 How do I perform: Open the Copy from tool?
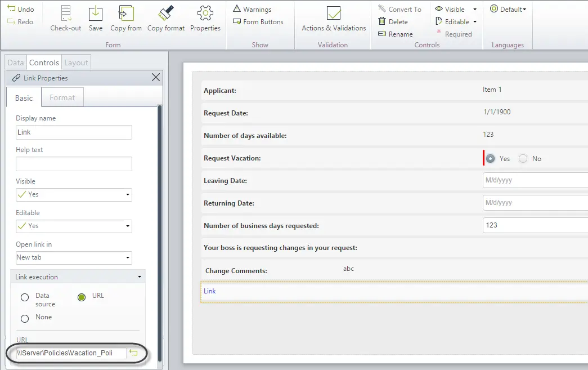(x=126, y=14)
